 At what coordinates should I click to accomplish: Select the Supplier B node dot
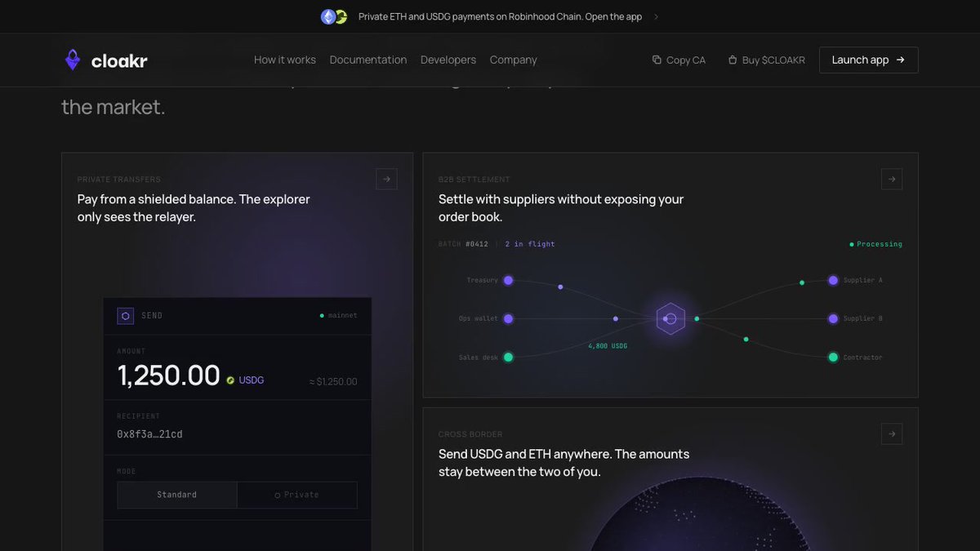click(833, 318)
